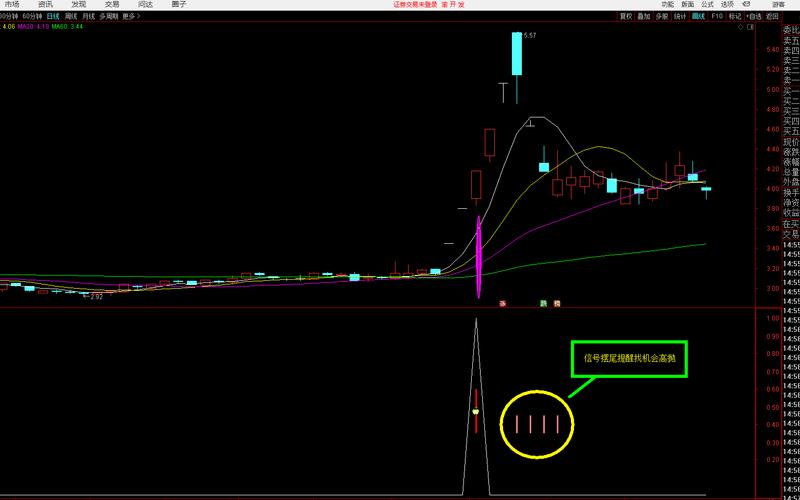800x500 pixels.
Task: Toggle the 画线 drawing tool
Action: pos(698,17)
